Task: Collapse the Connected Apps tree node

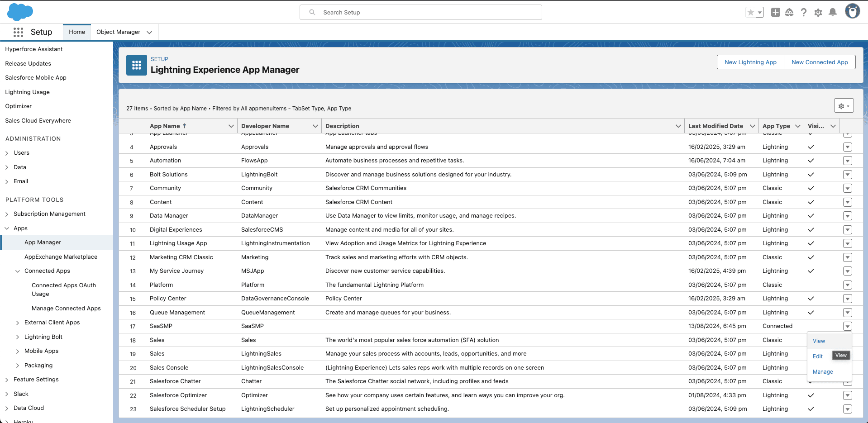Action: click(18, 271)
